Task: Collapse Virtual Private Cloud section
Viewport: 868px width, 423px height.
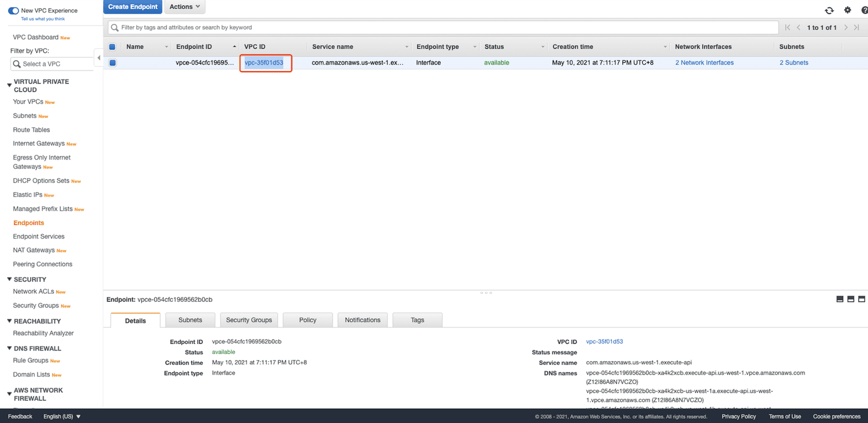Action: coord(9,85)
